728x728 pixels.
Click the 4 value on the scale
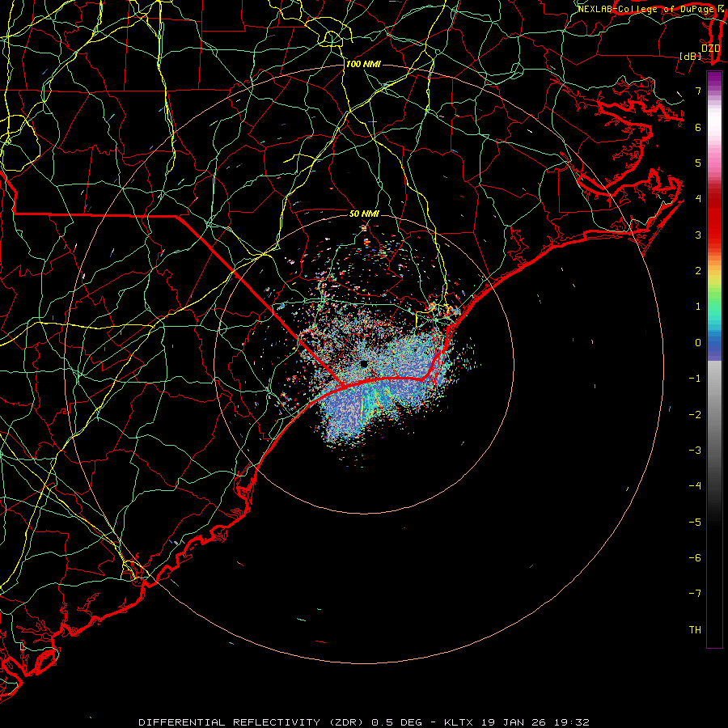(698, 199)
